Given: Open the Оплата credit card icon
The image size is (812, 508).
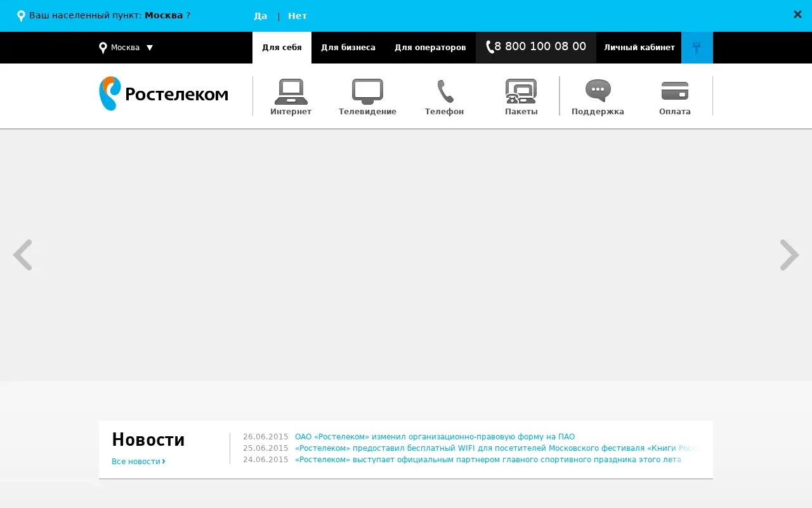Looking at the screenshot, I should [674, 91].
